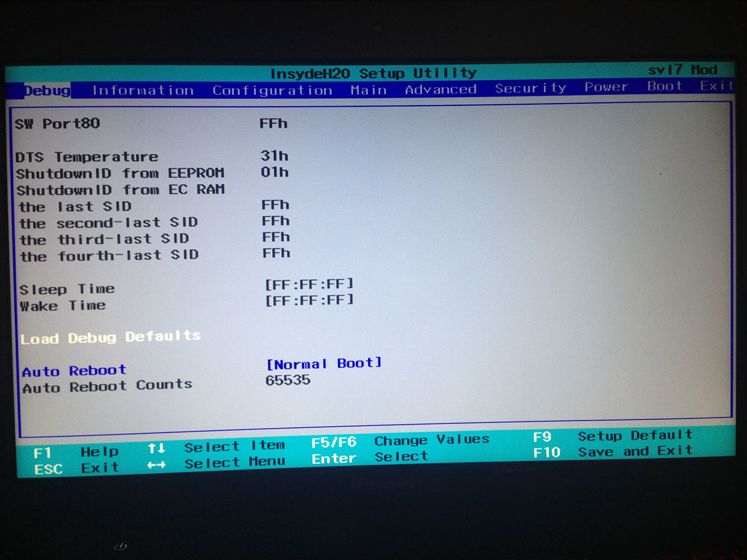Image resolution: width=747 pixels, height=560 pixels.
Task: Click the F9 key hint
Action: pos(543,437)
